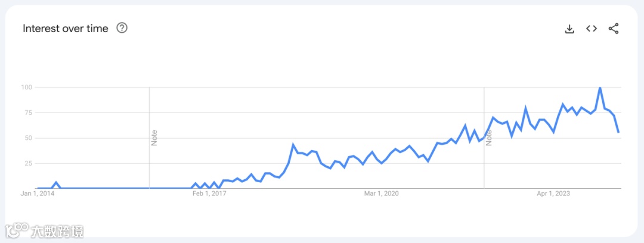Select the final data point of the trend line
The image size is (644, 243).
point(619,132)
